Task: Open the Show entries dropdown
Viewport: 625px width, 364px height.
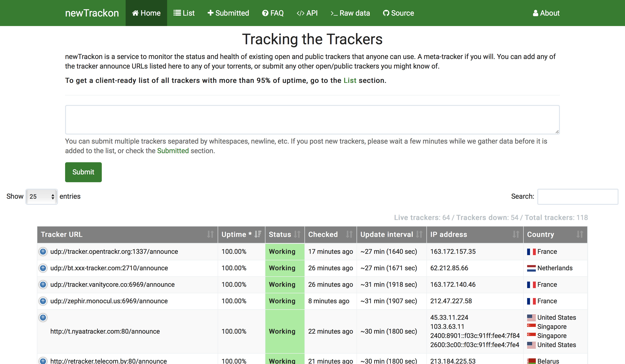Action: coord(42,197)
